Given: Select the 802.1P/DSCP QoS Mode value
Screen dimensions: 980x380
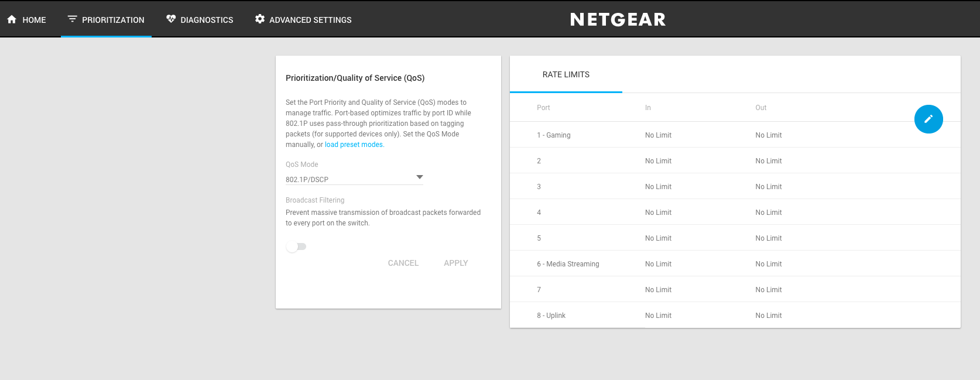Looking at the screenshot, I should pyautogui.click(x=307, y=180).
